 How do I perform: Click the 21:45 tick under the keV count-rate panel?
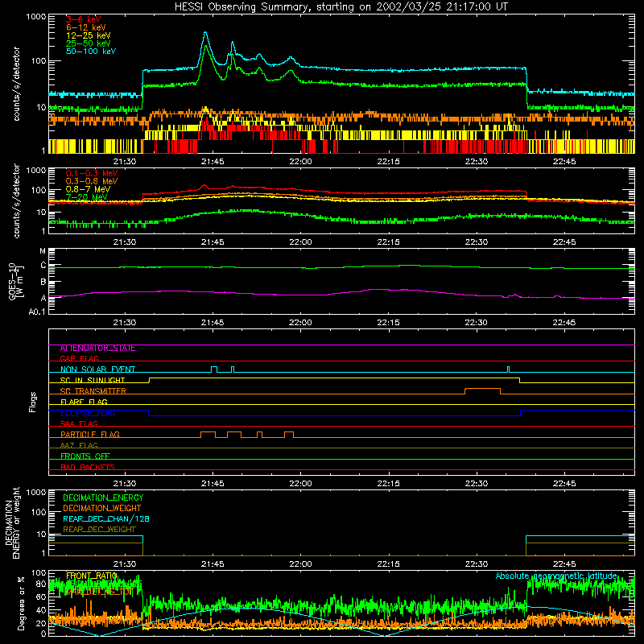[x=213, y=162]
